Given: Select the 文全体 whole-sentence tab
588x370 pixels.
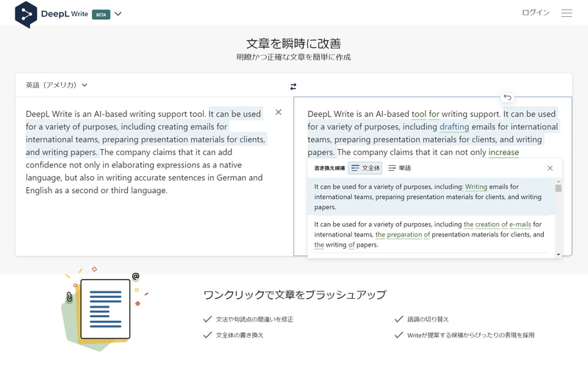Looking at the screenshot, I should pos(365,168).
